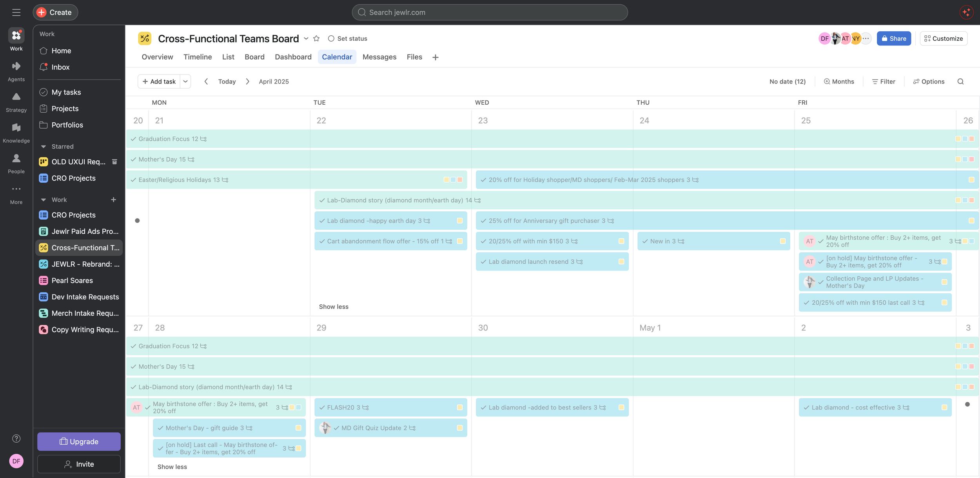Open the hamburger menu icon
Viewport: 980px width, 478px height.
point(16,12)
